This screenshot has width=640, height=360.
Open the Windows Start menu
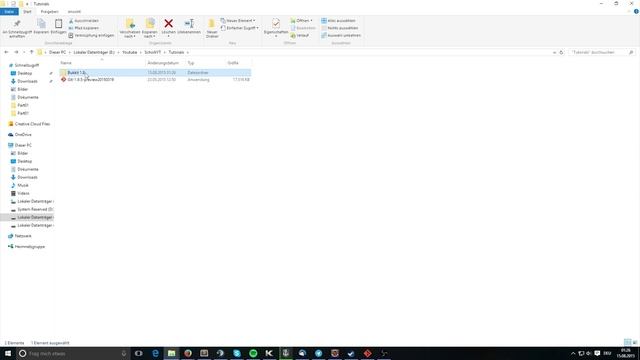pyautogui.click(x=8, y=353)
